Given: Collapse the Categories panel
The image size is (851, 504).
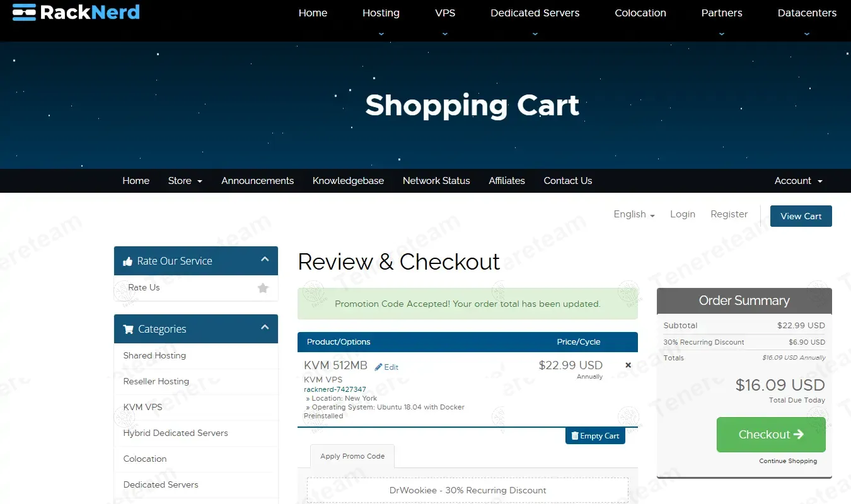Looking at the screenshot, I should click(x=265, y=328).
